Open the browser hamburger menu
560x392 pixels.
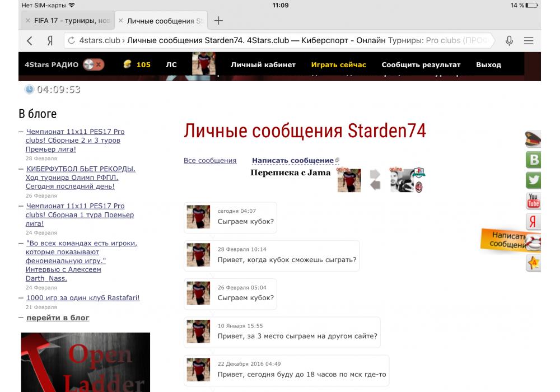coord(528,40)
